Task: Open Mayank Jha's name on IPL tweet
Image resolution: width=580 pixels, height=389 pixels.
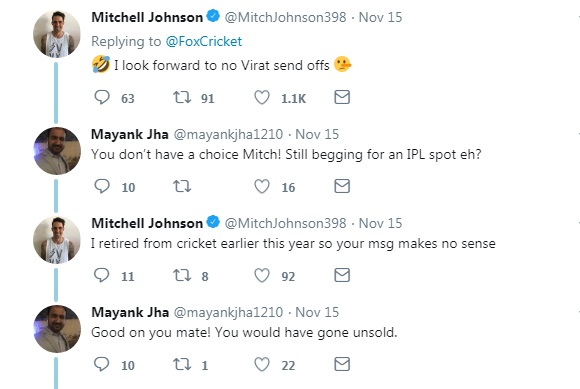Action: [x=130, y=134]
